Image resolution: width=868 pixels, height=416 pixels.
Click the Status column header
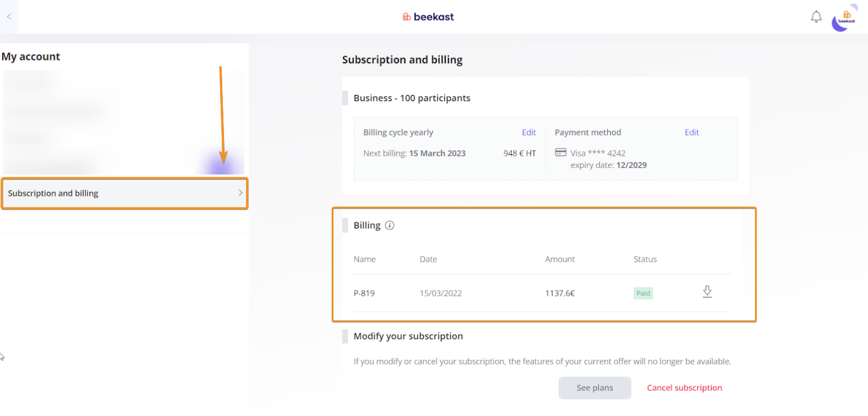tap(645, 259)
